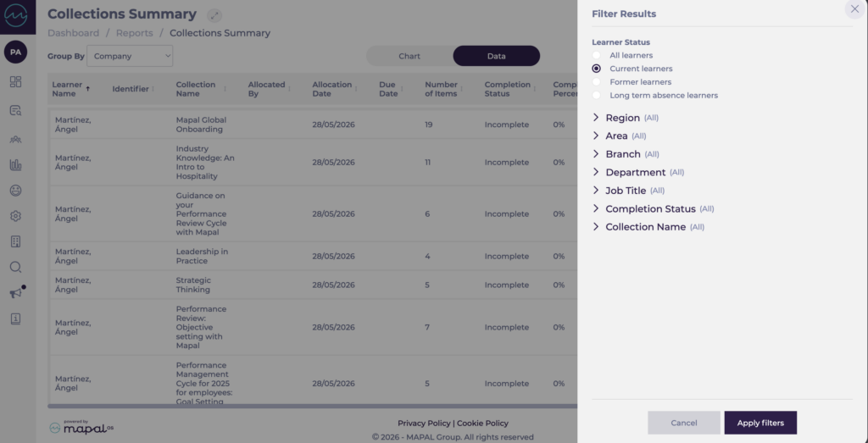Image resolution: width=868 pixels, height=443 pixels.
Task: Click Guidance on your Performance Review cell
Action: coord(202,214)
